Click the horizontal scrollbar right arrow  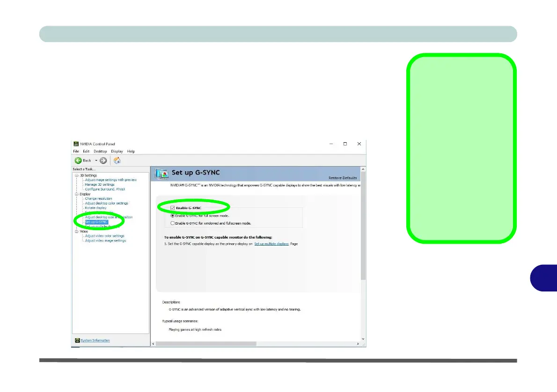pos(358,344)
